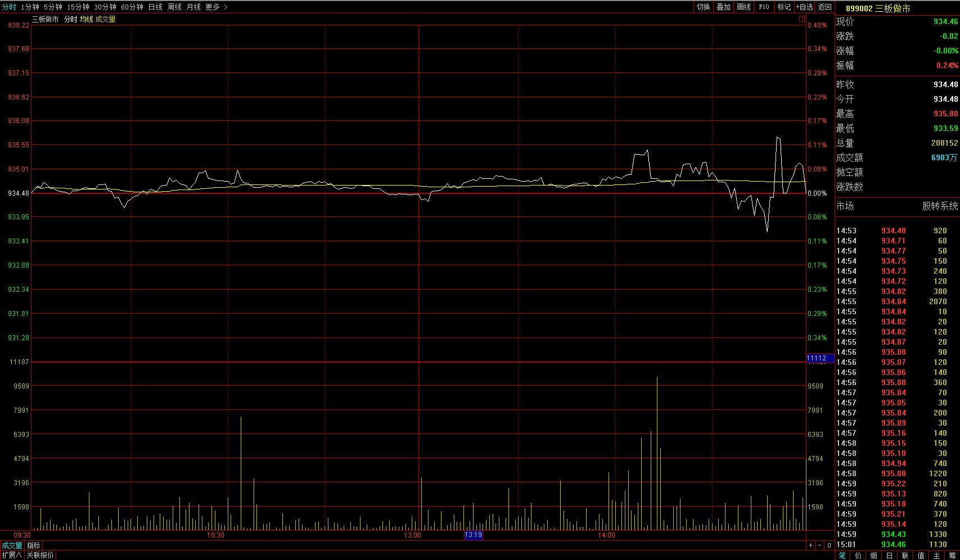Screen dimensions: 960x560
Task: Select the 成交量 tab at bottom left
Action: click(x=12, y=545)
